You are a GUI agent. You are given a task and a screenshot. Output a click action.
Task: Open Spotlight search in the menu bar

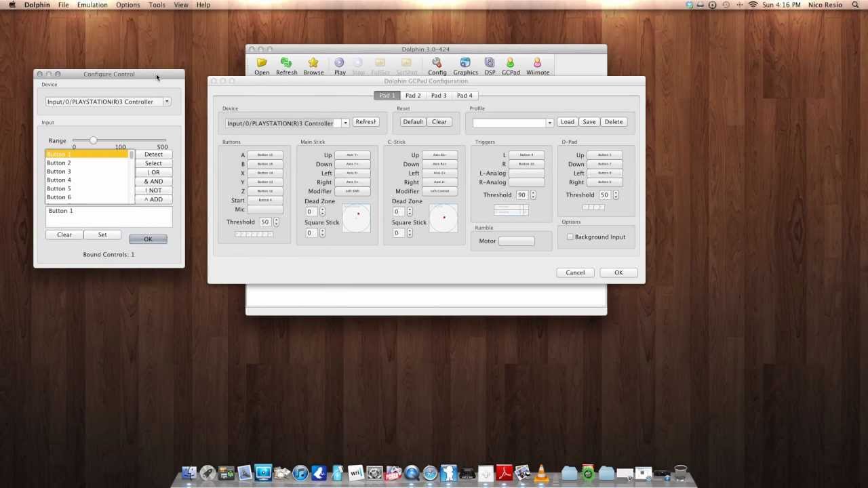coord(854,5)
